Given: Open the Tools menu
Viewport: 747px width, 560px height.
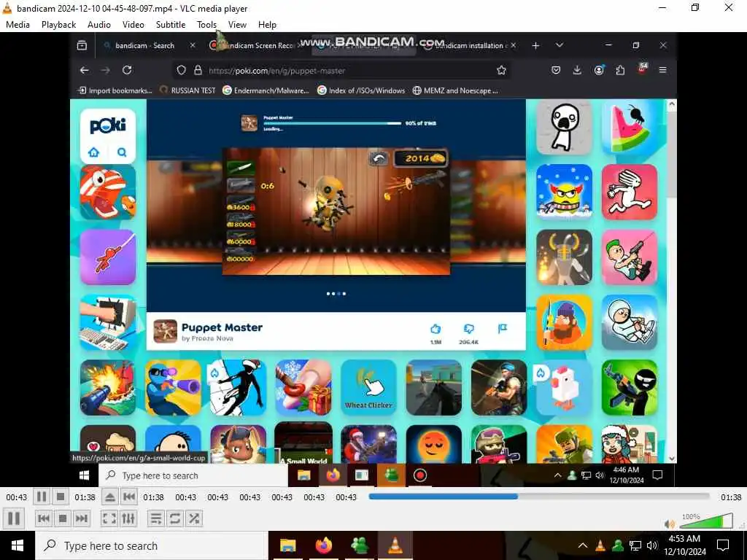Looking at the screenshot, I should (206, 25).
